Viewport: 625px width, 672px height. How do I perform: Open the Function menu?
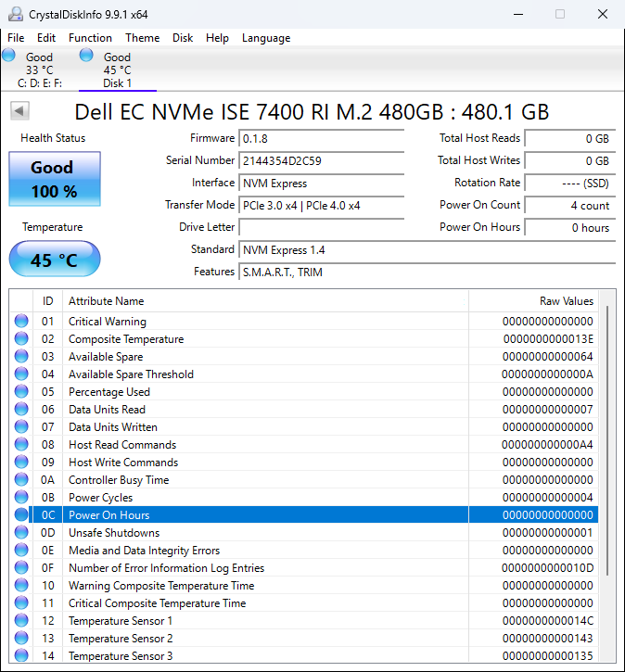90,38
